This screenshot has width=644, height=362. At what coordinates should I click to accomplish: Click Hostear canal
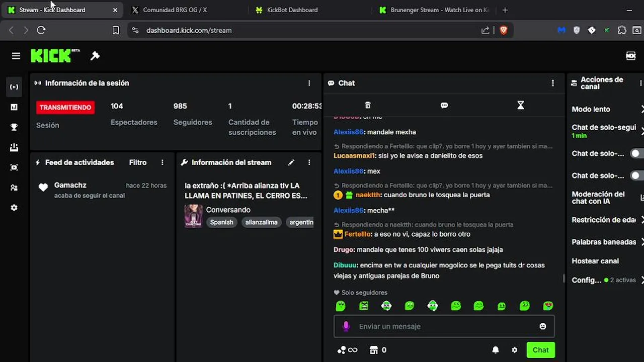tap(595, 261)
